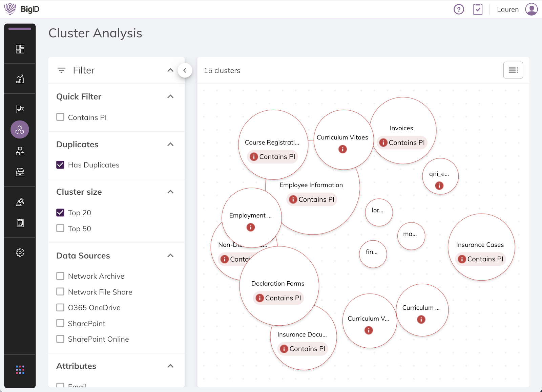Enable the Contains PI quick filter
This screenshot has width=542, height=392.
60,117
